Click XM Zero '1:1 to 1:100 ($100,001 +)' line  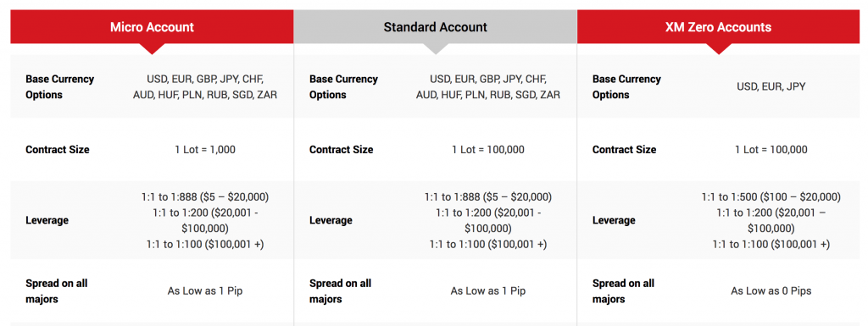[771, 244]
